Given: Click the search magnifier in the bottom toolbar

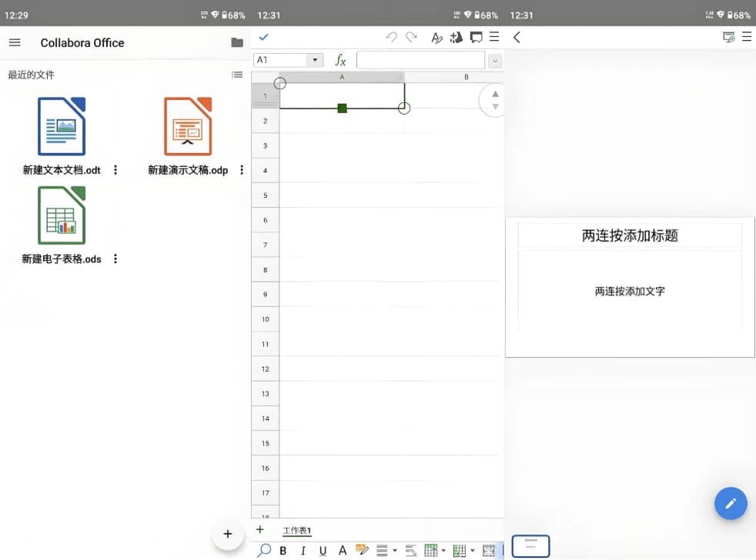Looking at the screenshot, I should point(263,550).
